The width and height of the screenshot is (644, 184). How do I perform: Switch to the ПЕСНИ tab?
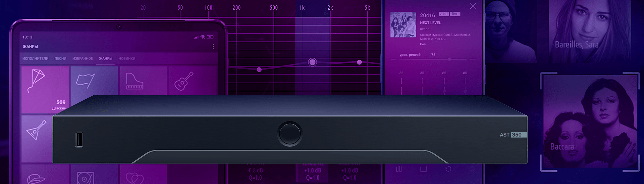click(x=60, y=59)
